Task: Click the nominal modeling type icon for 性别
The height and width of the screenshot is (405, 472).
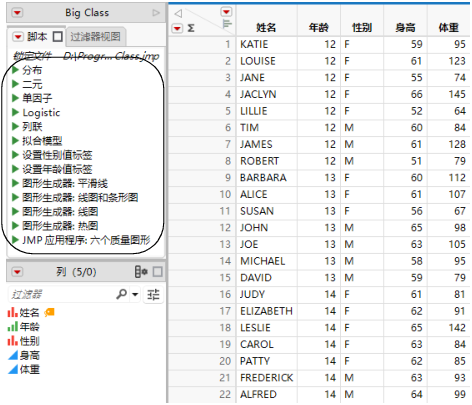Action: pos(13,341)
